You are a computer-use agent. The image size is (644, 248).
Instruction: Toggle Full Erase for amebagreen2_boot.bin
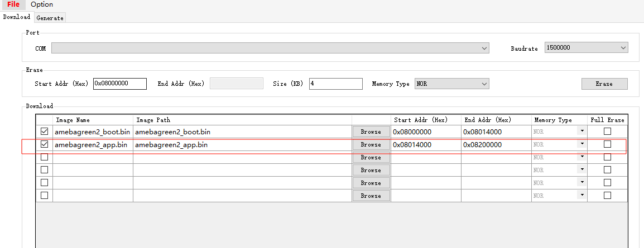(x=607, y=132)
